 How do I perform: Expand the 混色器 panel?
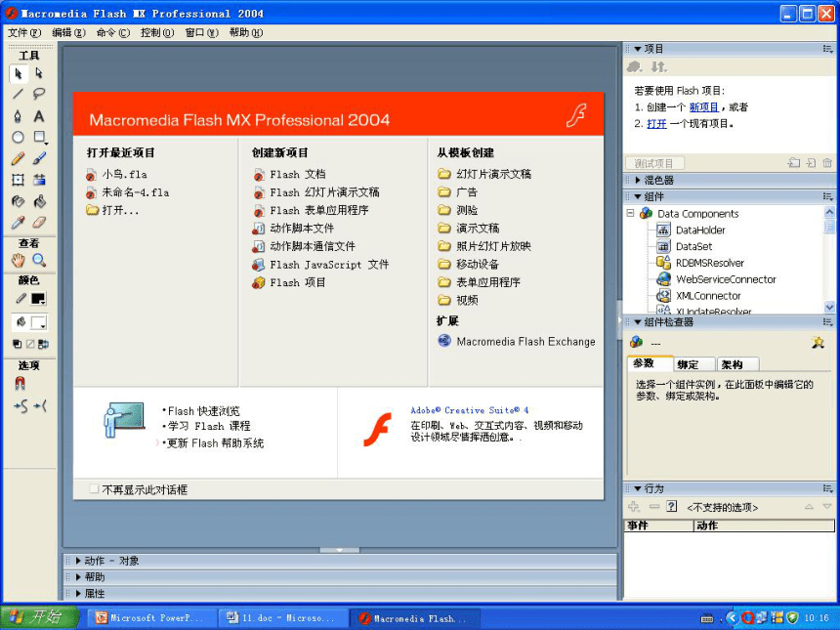pos(638,180)
